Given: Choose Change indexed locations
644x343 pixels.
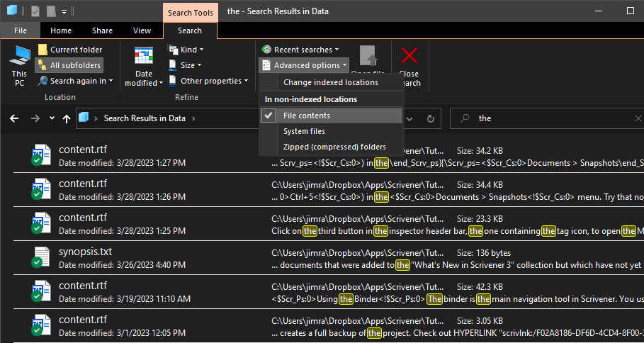Looking at the screenshot, I should 330,82.
